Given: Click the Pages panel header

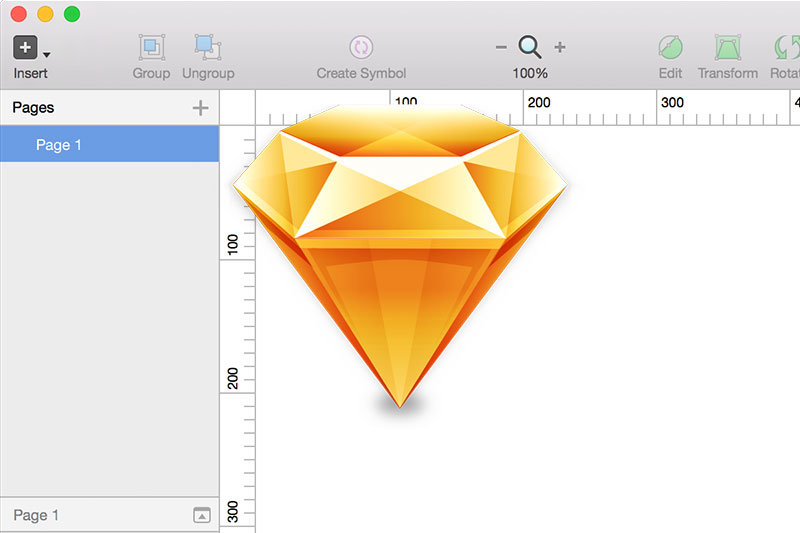Looking at the screenshot, I should click(33, 108).
